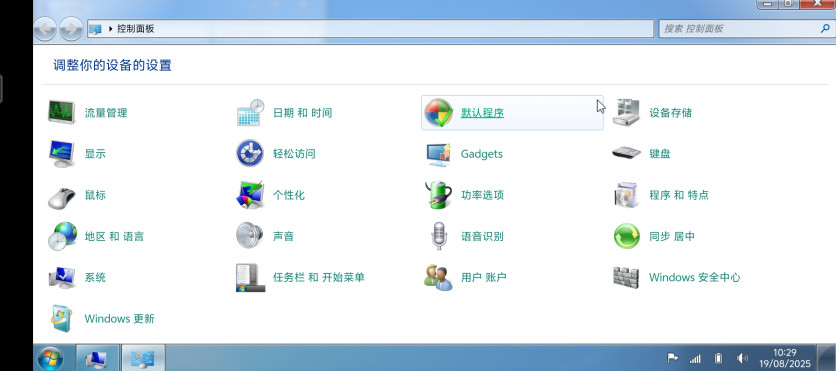
Task: Click the 显示 link text
Action: click(95, 154)
